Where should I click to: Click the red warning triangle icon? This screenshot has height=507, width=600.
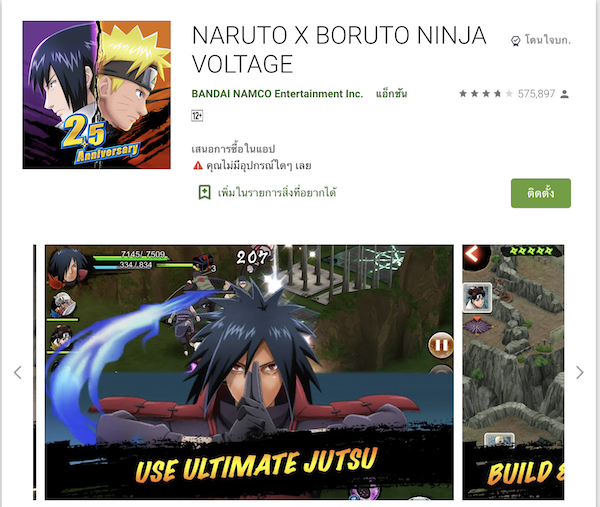[x=197, y=165]
